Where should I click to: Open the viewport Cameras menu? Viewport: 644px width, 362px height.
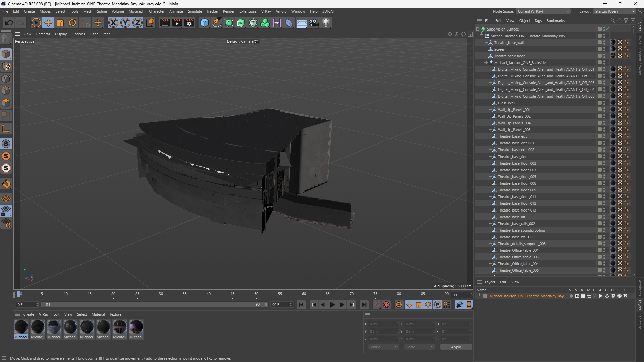coord(43,34)
